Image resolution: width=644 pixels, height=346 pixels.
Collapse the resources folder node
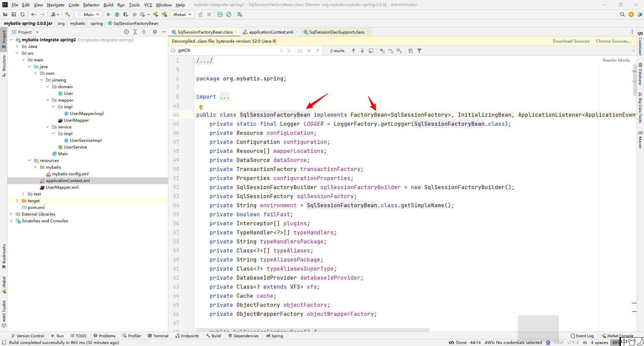(x=30, y=160)
